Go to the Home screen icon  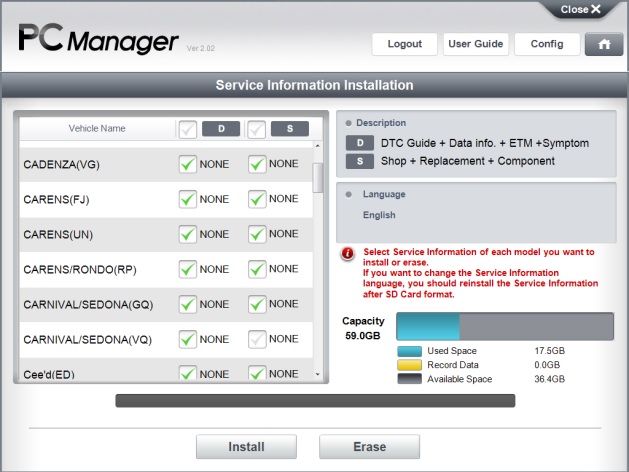coord(604,44)
